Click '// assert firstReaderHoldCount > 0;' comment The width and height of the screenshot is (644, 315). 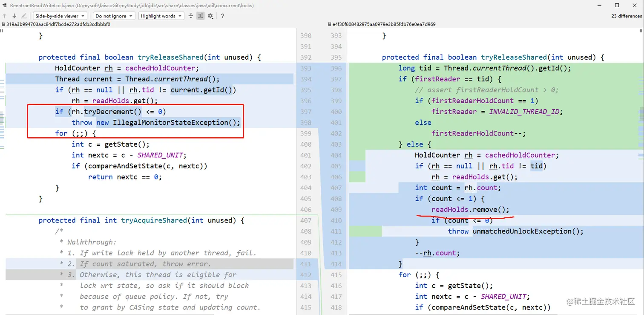pyautogui.click(x=487, y=90)
